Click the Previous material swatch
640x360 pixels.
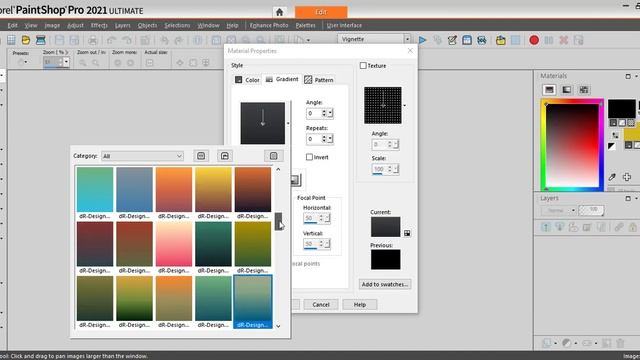(385, 260)
